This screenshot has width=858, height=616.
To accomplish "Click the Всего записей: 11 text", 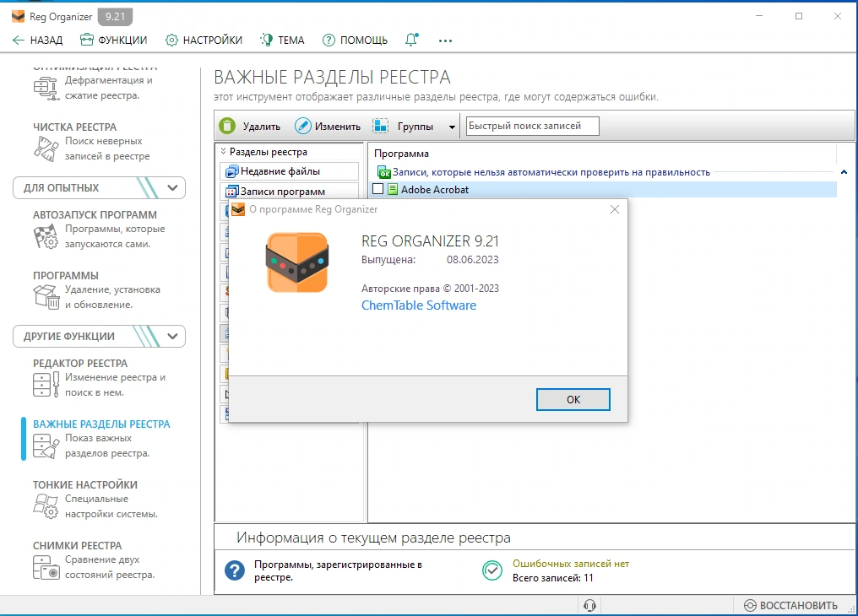I will (x=552, y=578).
